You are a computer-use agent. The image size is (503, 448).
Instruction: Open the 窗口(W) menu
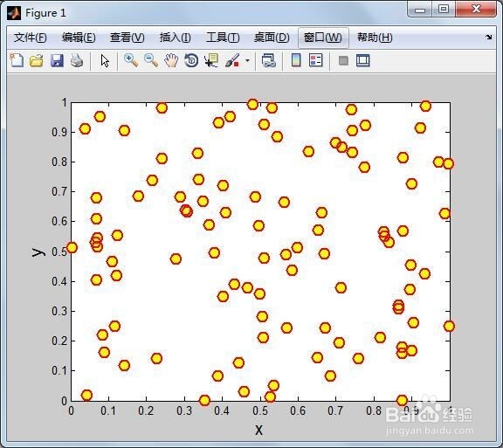[323, 38]
